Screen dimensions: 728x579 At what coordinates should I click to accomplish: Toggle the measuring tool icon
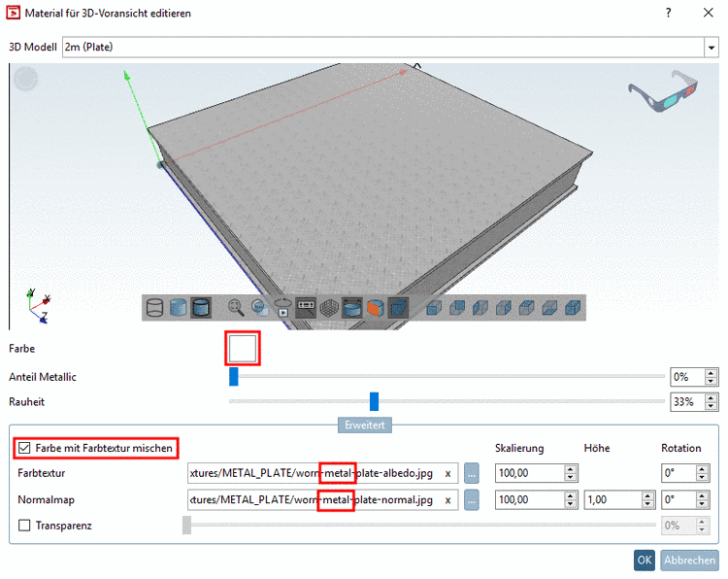click(x=306, y=308)
